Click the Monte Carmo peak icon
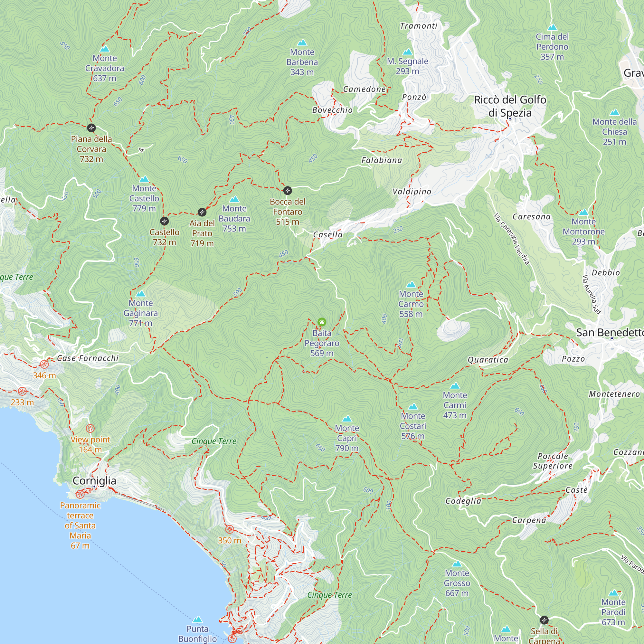This screenshot has height=644, width=644. pyautogui.click(x=411, y=284)
